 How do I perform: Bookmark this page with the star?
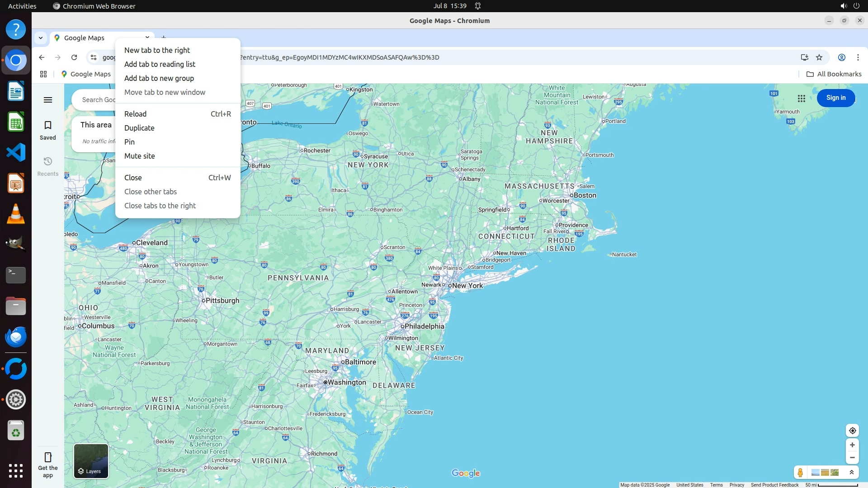pyautogui.click(x=819, y=57)
